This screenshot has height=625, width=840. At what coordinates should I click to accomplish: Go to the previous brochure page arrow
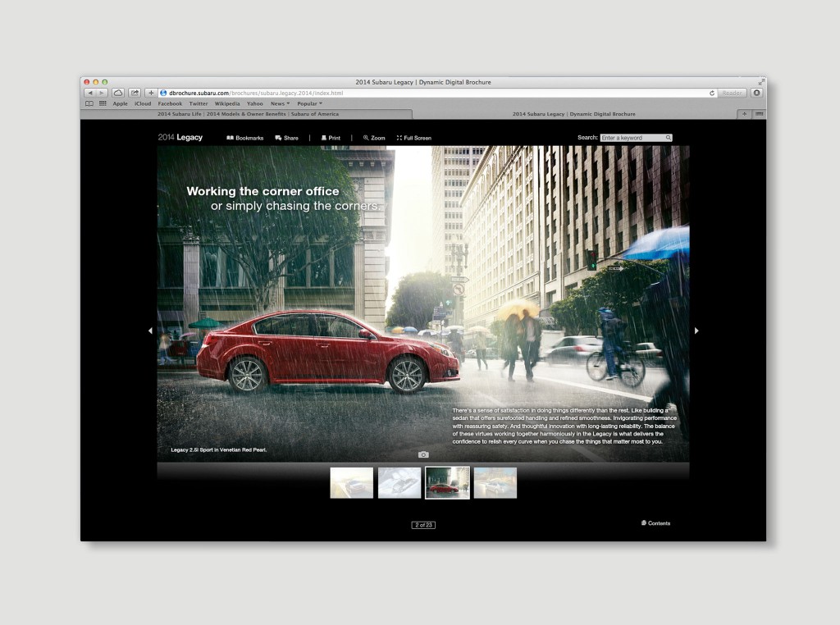pyautogui.click(x=150, y=331)
